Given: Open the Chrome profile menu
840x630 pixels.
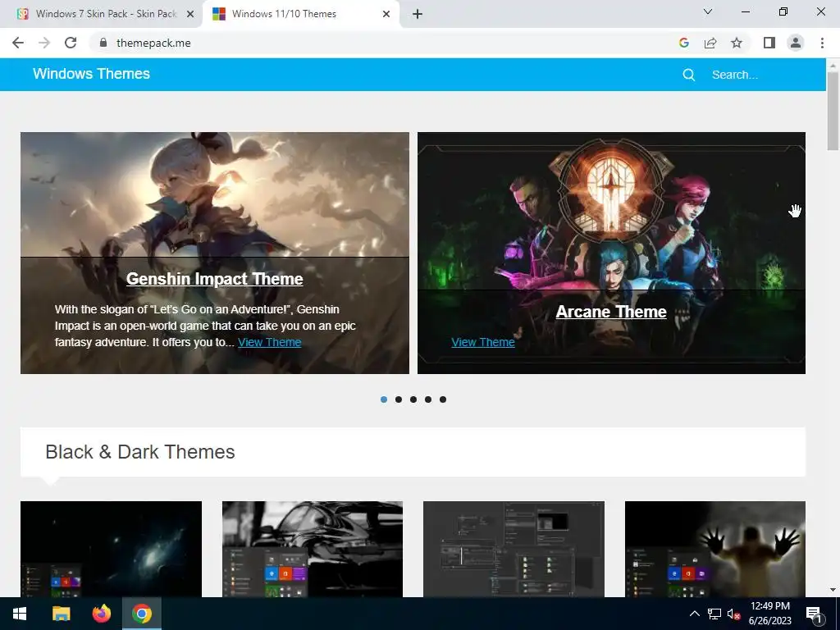Looking at the screenshot, I should click(796, 43).
